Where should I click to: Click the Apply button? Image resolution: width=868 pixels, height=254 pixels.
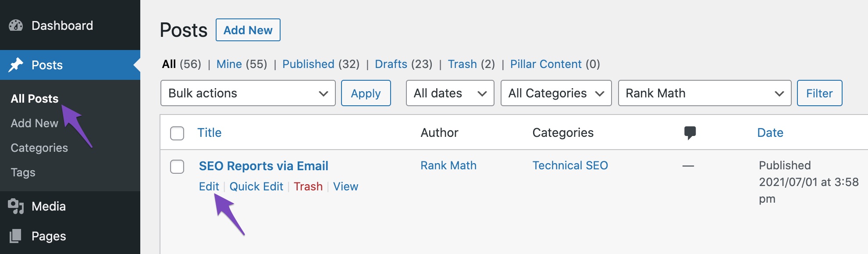point(366,93)
